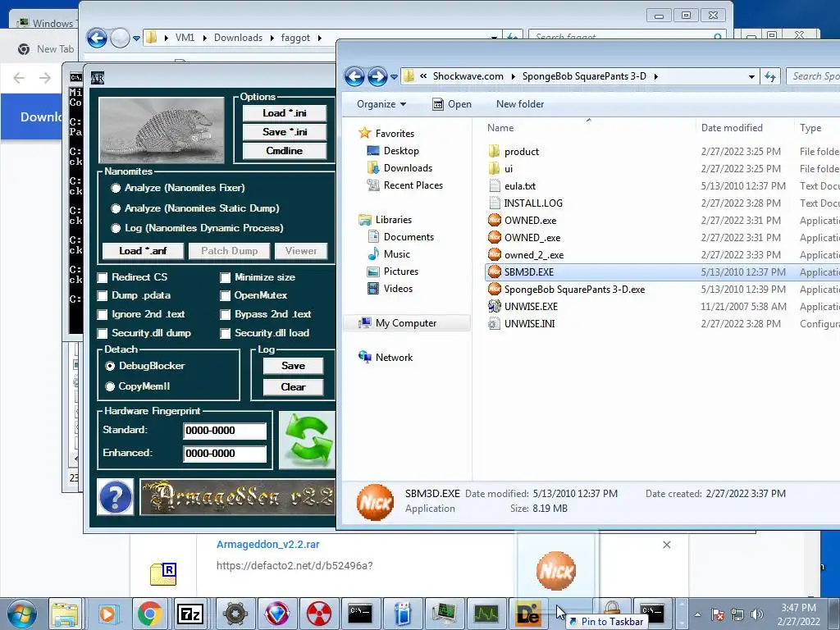Select Log (Nanomites Dynamic Process) option
This screenshot has width=840, height=630.
coord(116,228)
